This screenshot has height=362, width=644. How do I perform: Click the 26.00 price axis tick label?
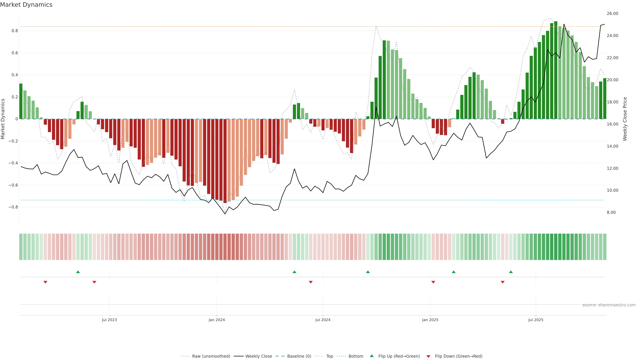coord(612,13)
